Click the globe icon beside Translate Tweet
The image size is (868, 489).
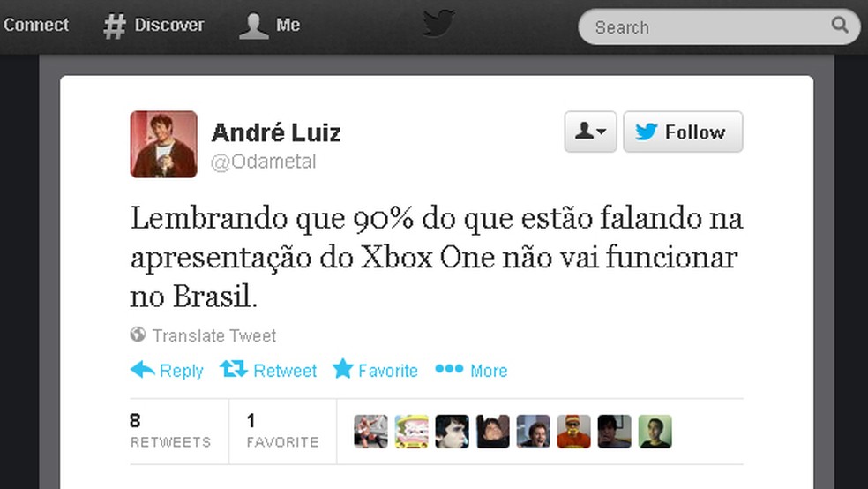click(138, 335)
